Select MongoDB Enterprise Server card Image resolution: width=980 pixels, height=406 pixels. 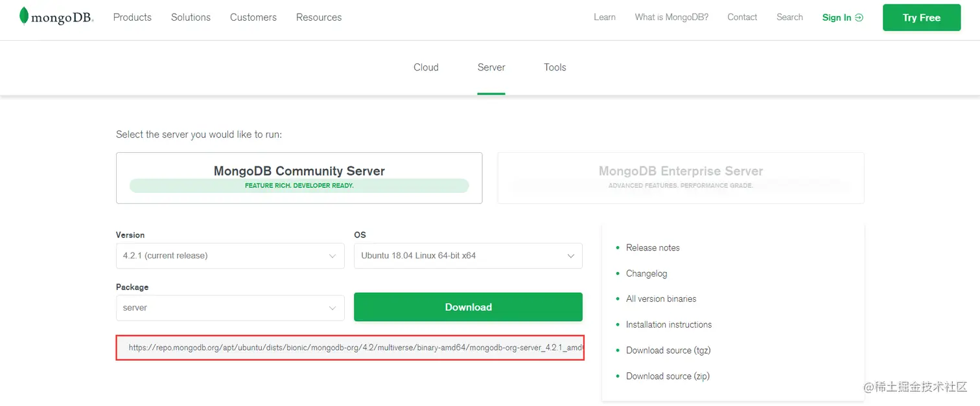[x=681, y=178]
